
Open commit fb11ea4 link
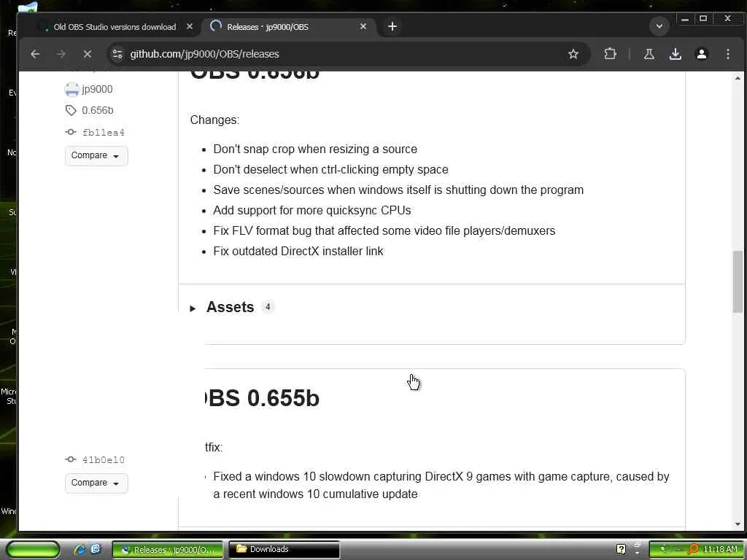104,133
